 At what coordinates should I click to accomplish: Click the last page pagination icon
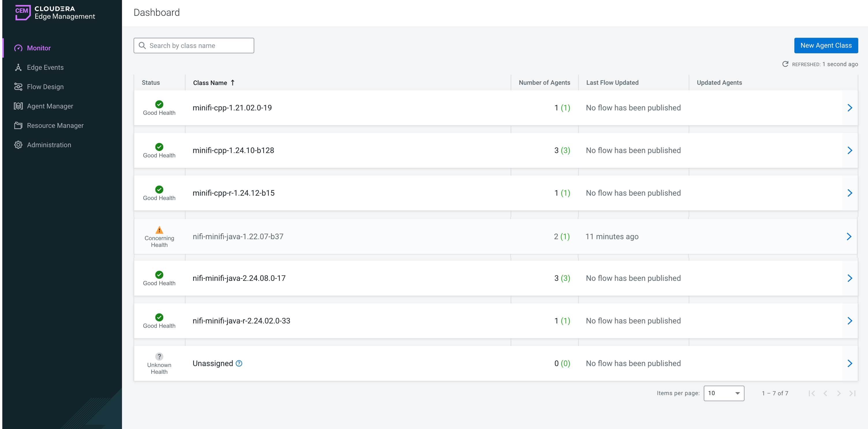852,393
